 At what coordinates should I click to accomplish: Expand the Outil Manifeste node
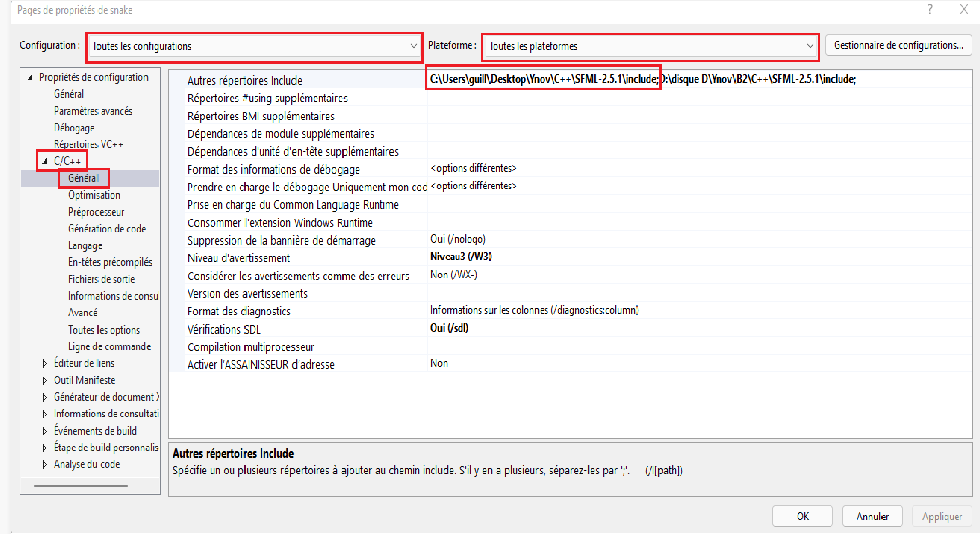click(x=44, y=380)
